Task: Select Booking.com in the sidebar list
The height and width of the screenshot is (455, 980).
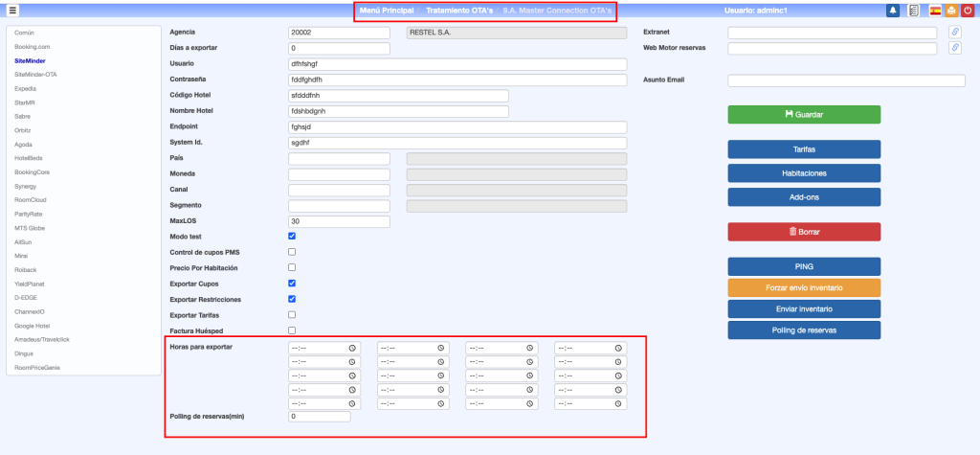Action: (33, 46)
